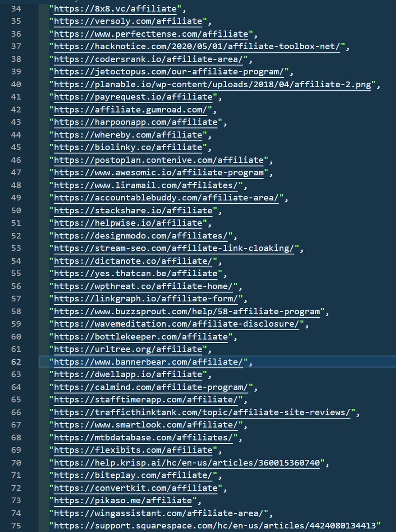Click the mtbdatabase.com affiliates URL

click(143, 438)
